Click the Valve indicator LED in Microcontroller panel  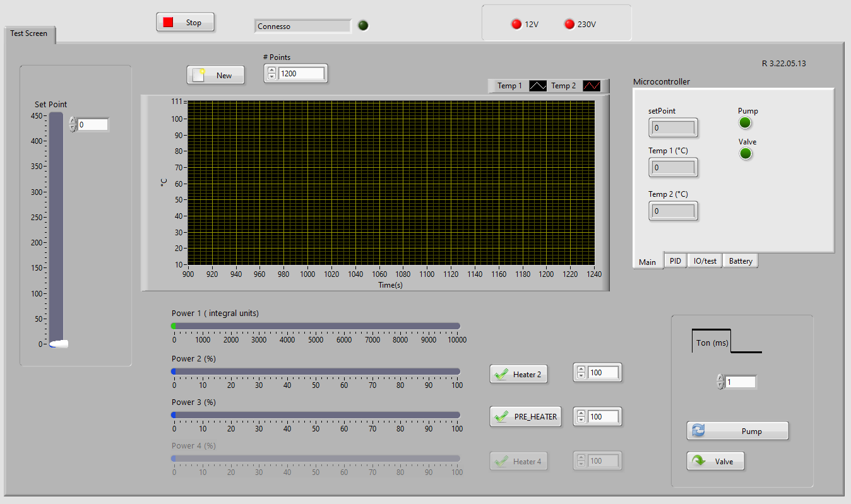(x=746, y=153)
